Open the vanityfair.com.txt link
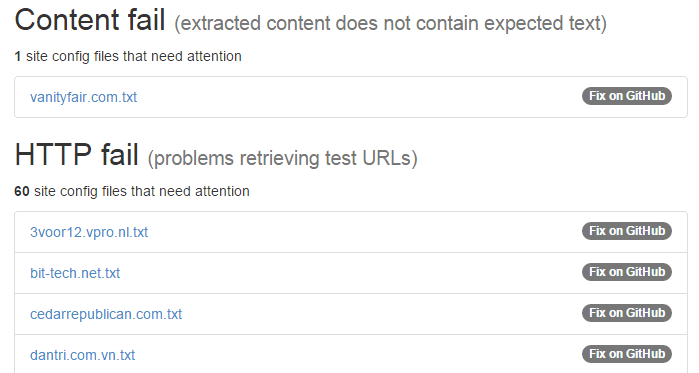Viewport: 699px width, 373px height. click(x=83, y=97)
